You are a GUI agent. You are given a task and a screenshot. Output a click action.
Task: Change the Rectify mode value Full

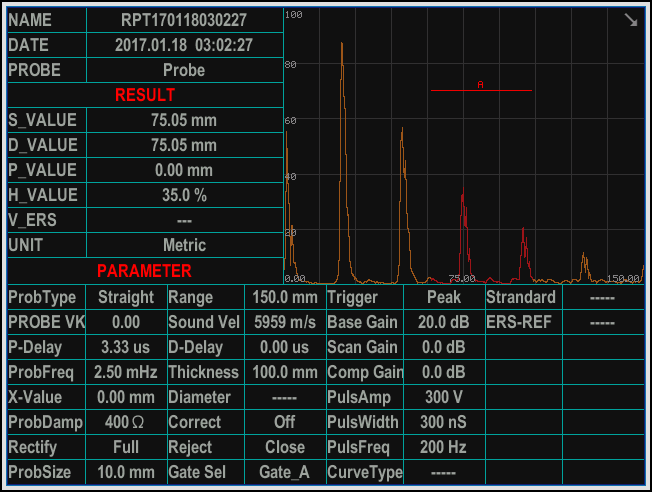point(126,447)
